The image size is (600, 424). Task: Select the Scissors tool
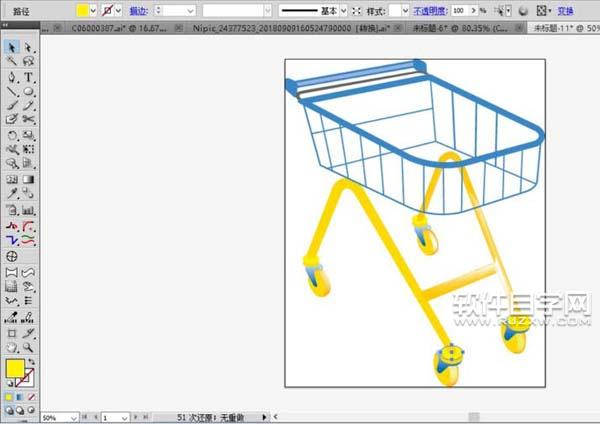pos(28,119)
